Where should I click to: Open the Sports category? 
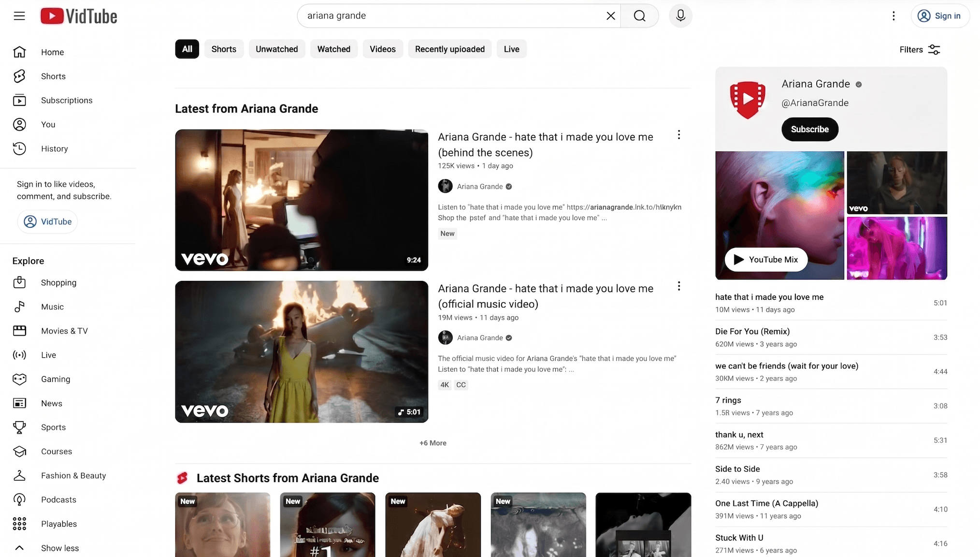[x=53, y=427]
